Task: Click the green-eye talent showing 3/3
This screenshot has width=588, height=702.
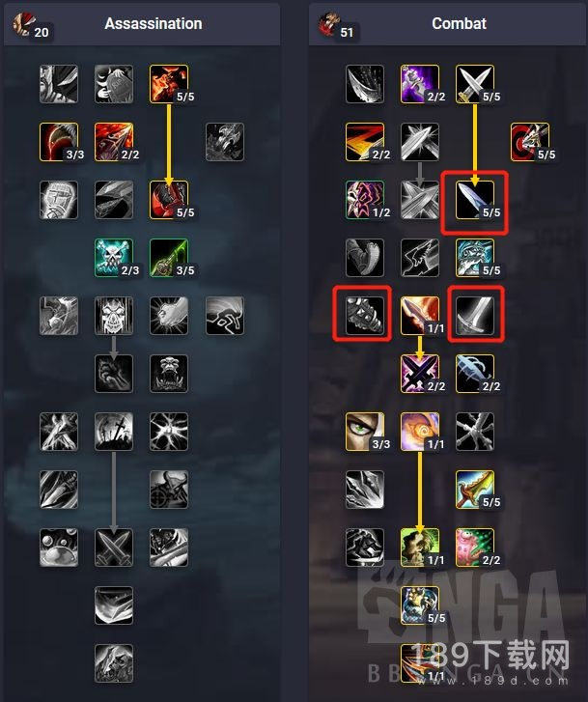Action: tap(365, 432)
